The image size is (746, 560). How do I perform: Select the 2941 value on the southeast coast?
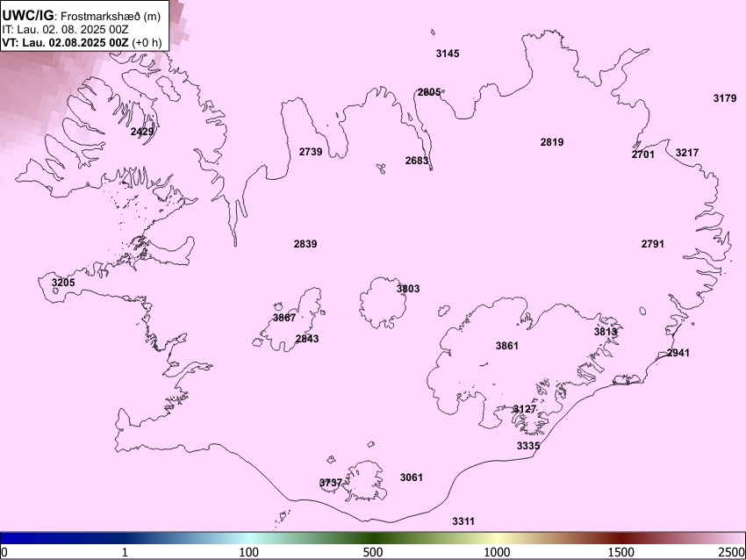[x=678, y=353]
